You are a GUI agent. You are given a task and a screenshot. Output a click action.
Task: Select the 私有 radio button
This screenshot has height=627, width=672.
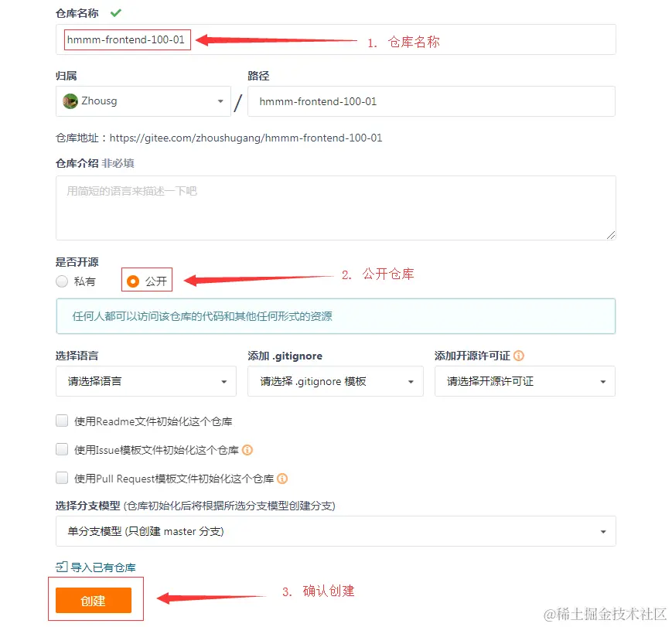click(x=62, y=281)
